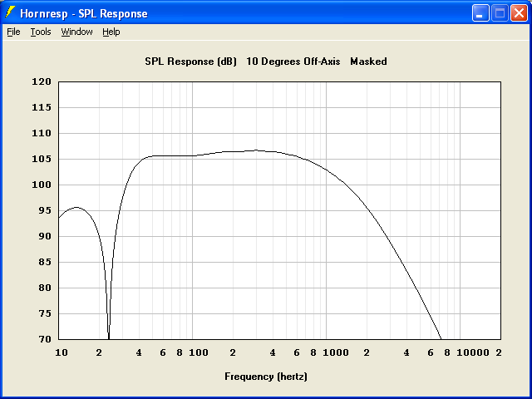This screenshot has height=399, width=532.
Task: Click the disabled maximize button
Action: [500, 13]
